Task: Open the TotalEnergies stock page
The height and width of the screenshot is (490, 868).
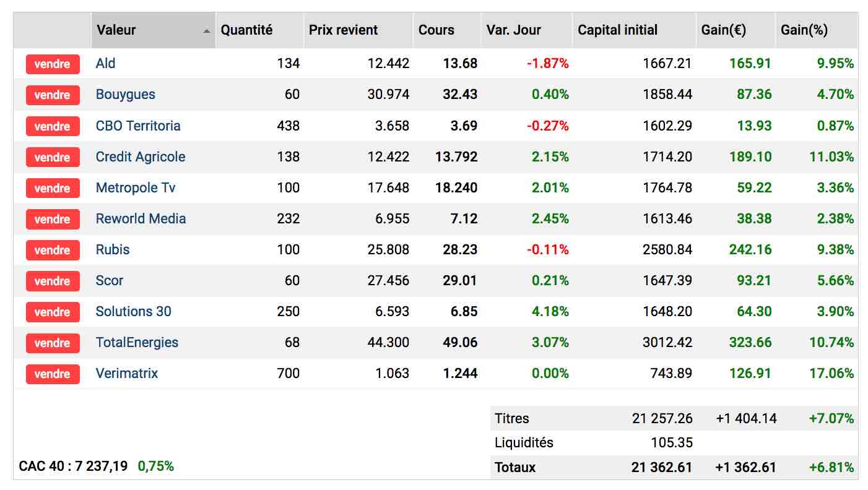Action: tap(137, 342)
